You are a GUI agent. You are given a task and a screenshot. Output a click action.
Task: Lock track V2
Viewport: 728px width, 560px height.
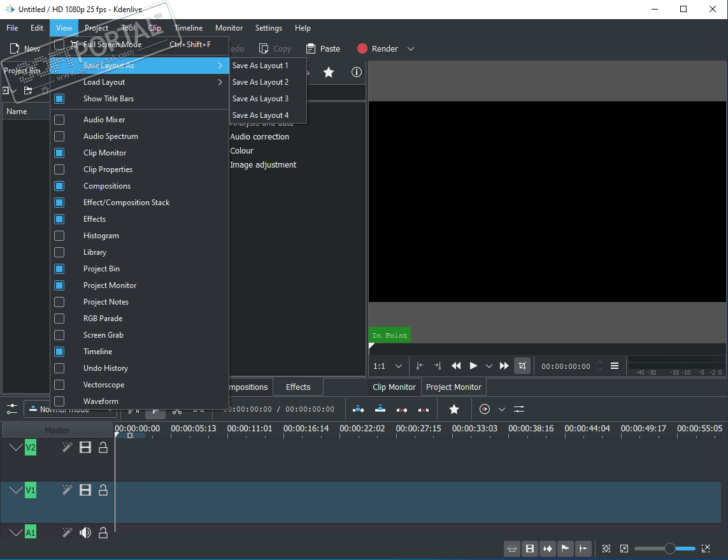pos(103,447)
